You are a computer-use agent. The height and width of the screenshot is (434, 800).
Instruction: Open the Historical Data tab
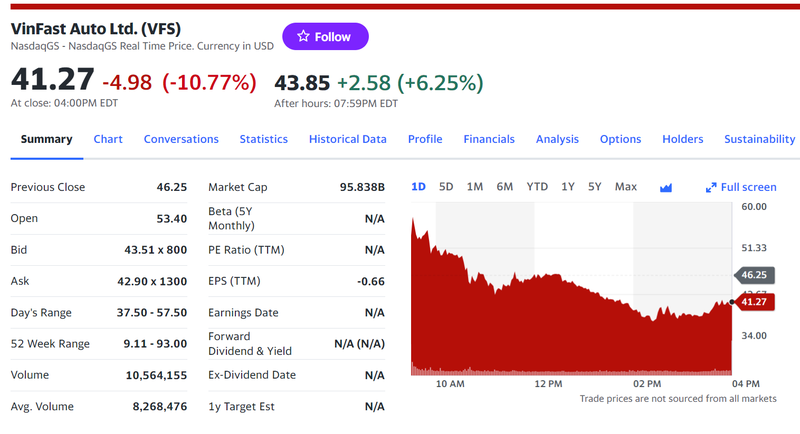347,139
